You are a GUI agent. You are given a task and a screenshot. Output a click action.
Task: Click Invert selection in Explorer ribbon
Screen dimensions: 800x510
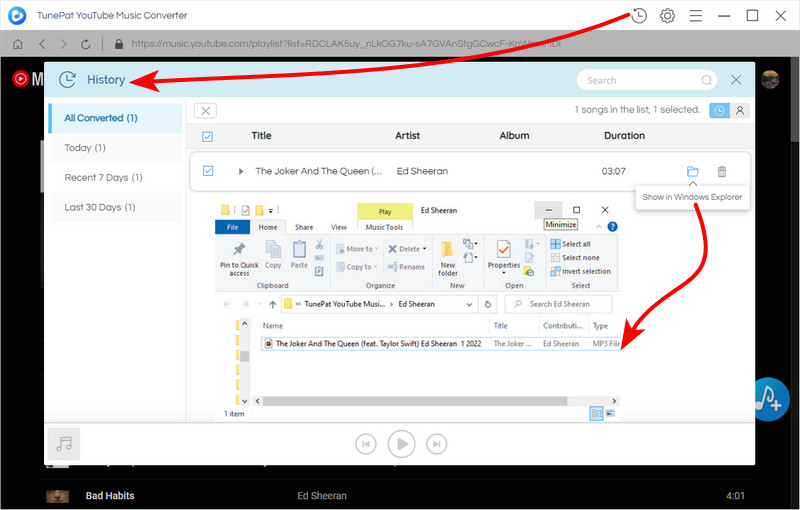tap(581, 271)
